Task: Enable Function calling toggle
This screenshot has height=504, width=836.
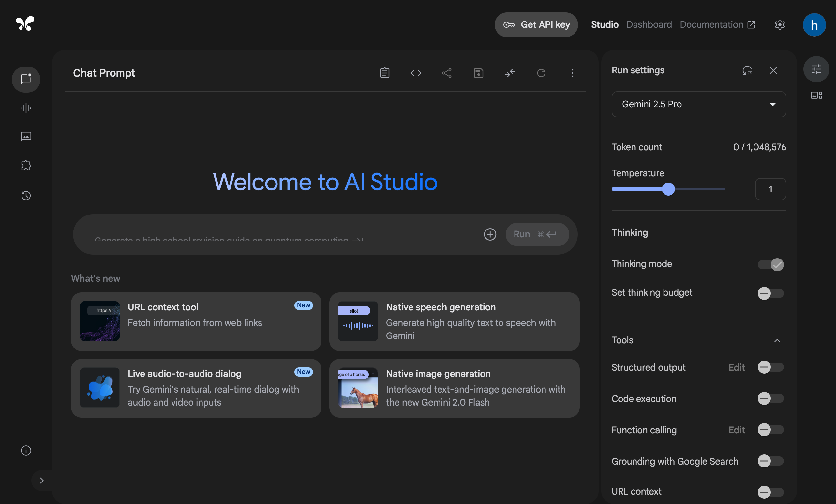Action: point(770,430)
